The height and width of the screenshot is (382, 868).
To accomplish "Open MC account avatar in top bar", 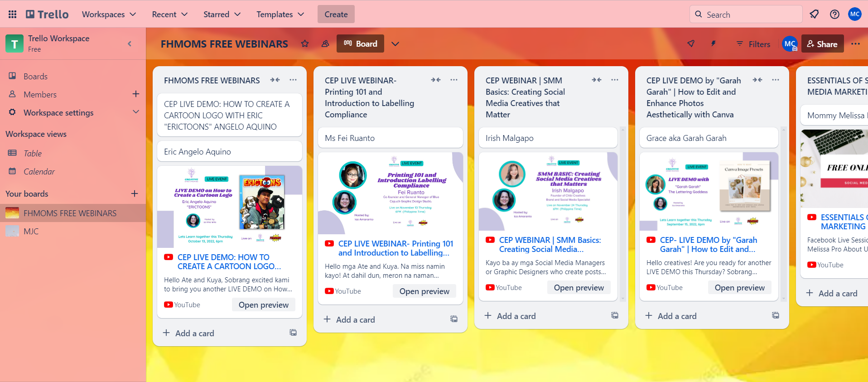I will pos(855,14).
